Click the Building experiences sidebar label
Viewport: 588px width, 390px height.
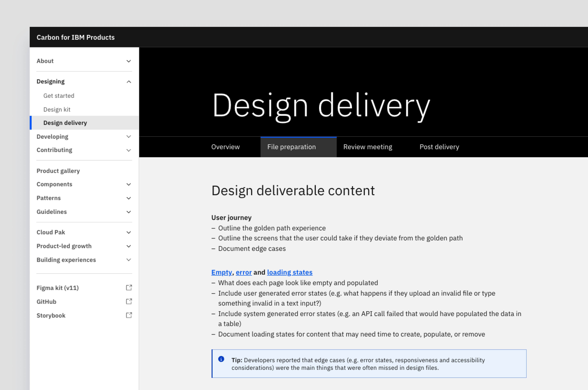tap(66, 260)
